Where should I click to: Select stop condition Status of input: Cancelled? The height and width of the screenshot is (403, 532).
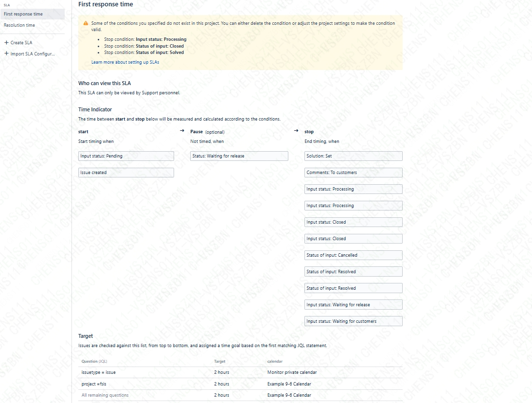pos(354,255)
